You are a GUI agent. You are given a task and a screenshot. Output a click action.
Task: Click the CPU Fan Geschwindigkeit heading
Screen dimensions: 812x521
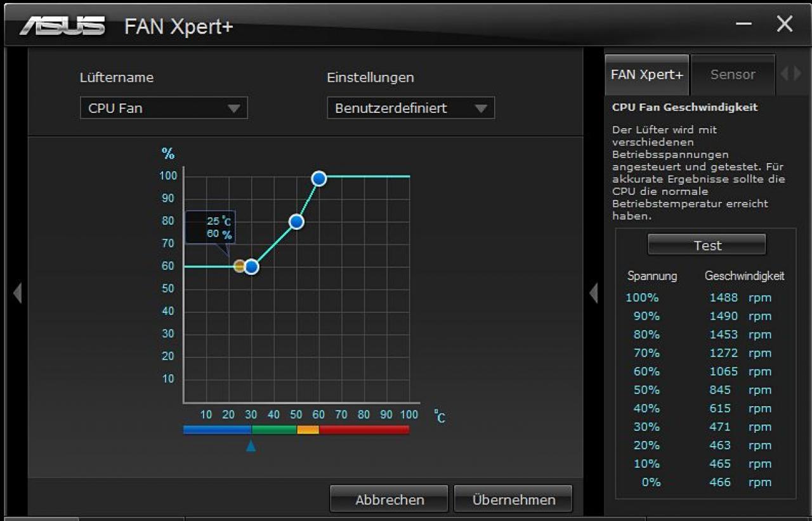[x=684, y=107]
